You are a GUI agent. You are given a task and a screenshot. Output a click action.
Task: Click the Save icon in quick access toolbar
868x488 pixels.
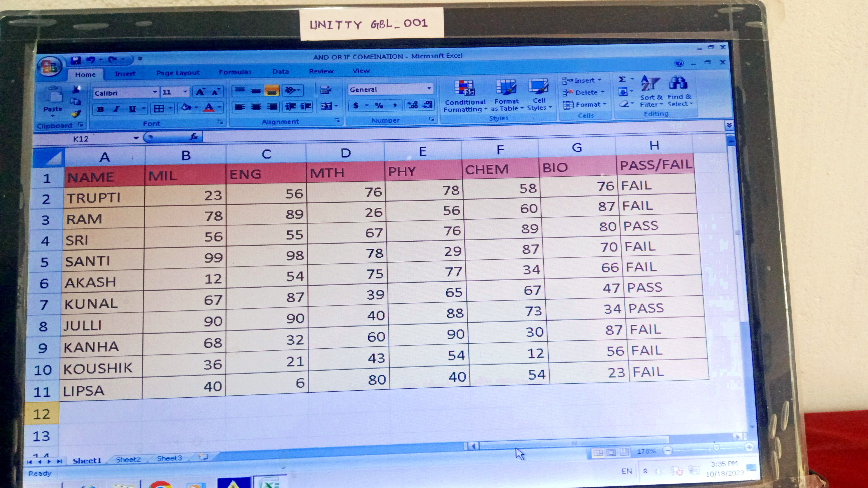click(75, 60)
